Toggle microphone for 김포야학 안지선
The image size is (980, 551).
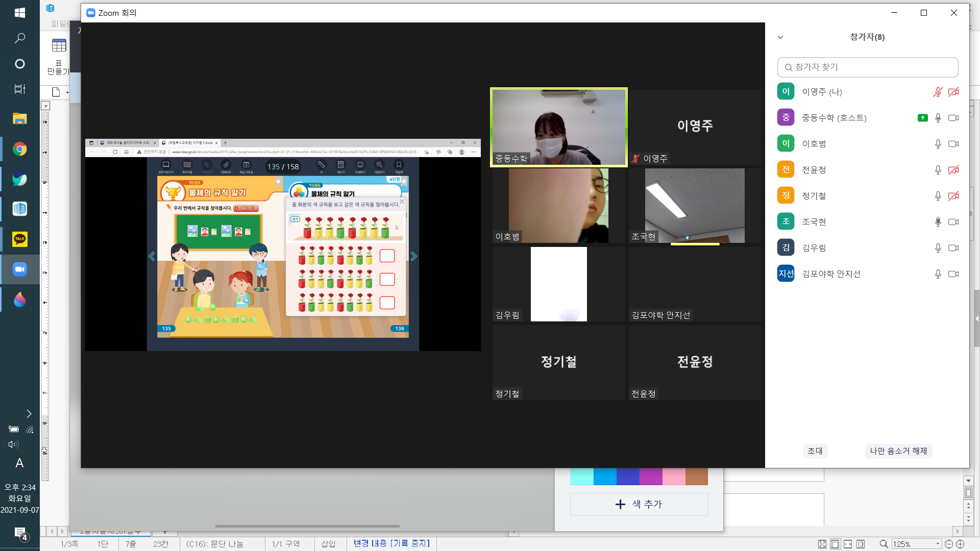[938, 274]
